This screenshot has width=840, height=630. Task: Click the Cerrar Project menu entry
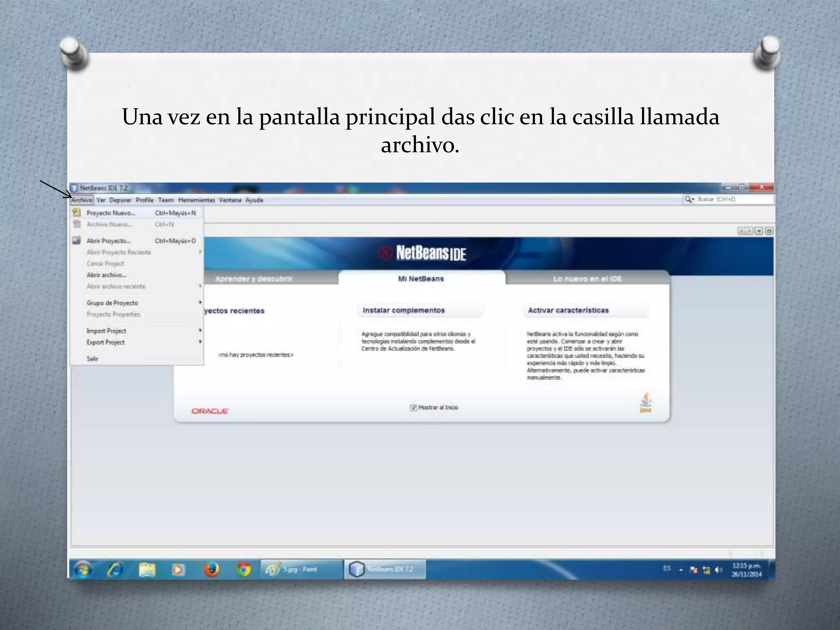[x=137, y=263]
